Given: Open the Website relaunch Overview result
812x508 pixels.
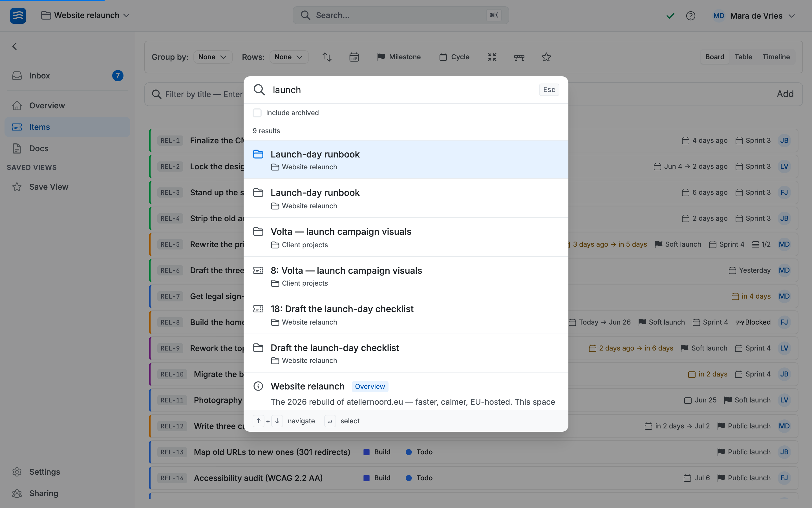Looking at the screenshot, I should (x=406, y=391).
